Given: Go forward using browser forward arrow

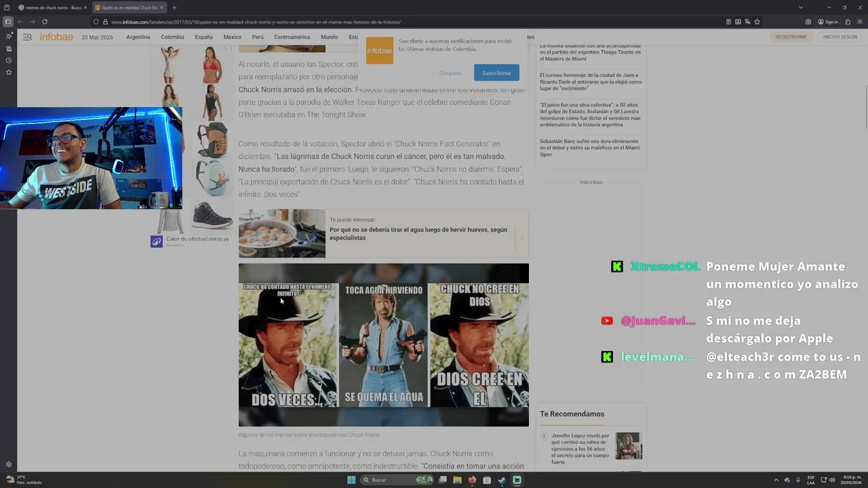Looking at the screenshot, I should click(32, 22).
